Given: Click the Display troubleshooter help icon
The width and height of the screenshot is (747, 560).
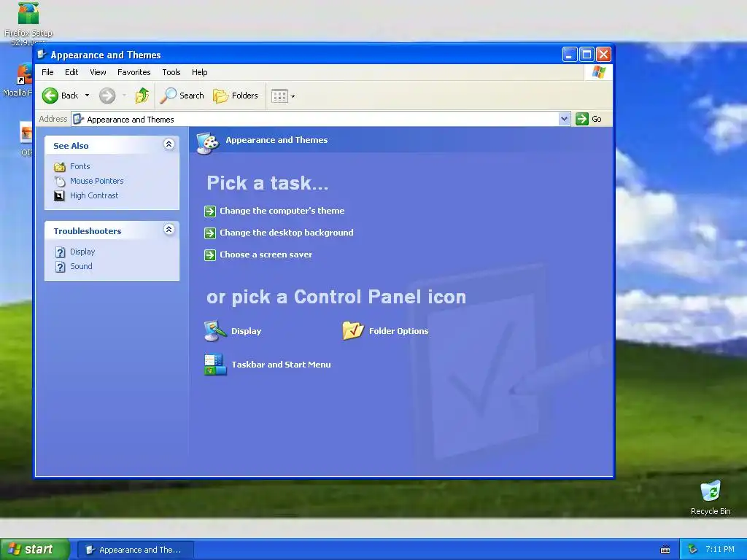Looking at the screenshot, I should [x=60, y=252].
